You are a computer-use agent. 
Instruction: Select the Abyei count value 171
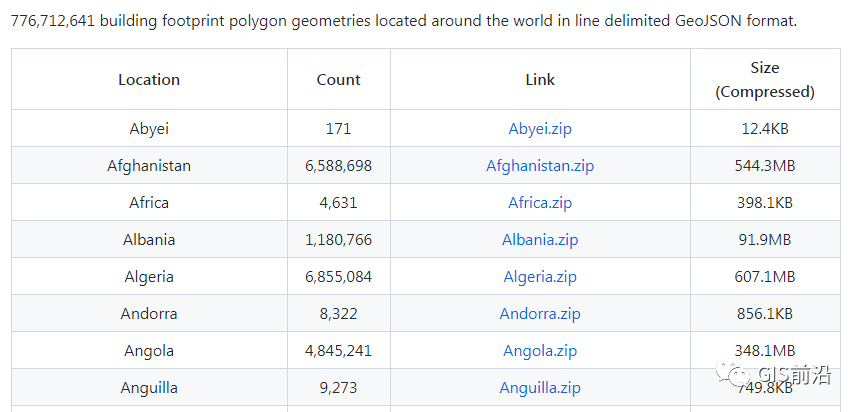point(338,129)
